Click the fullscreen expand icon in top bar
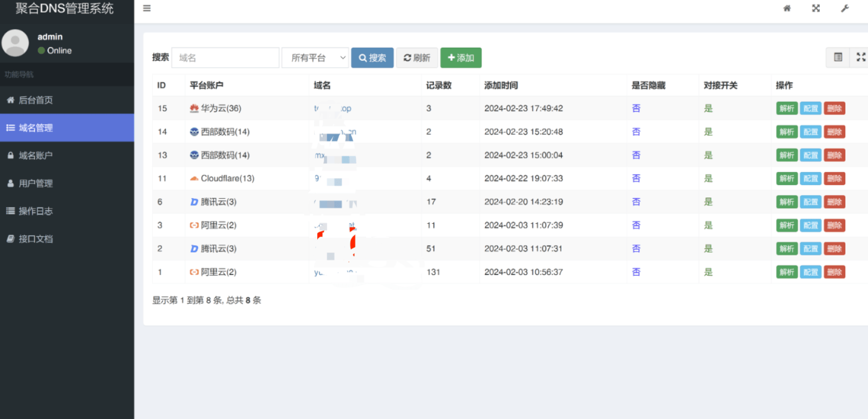 tap(816, 8)
